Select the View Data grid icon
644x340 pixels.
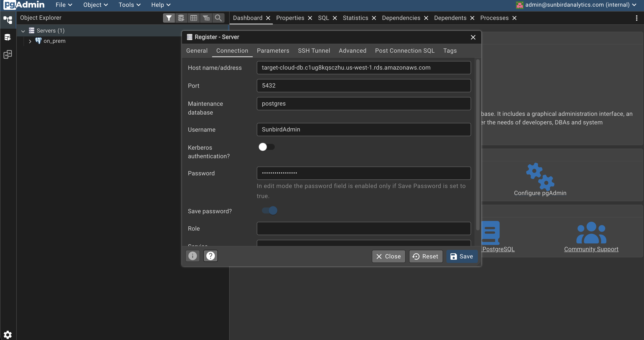(193, 18)
